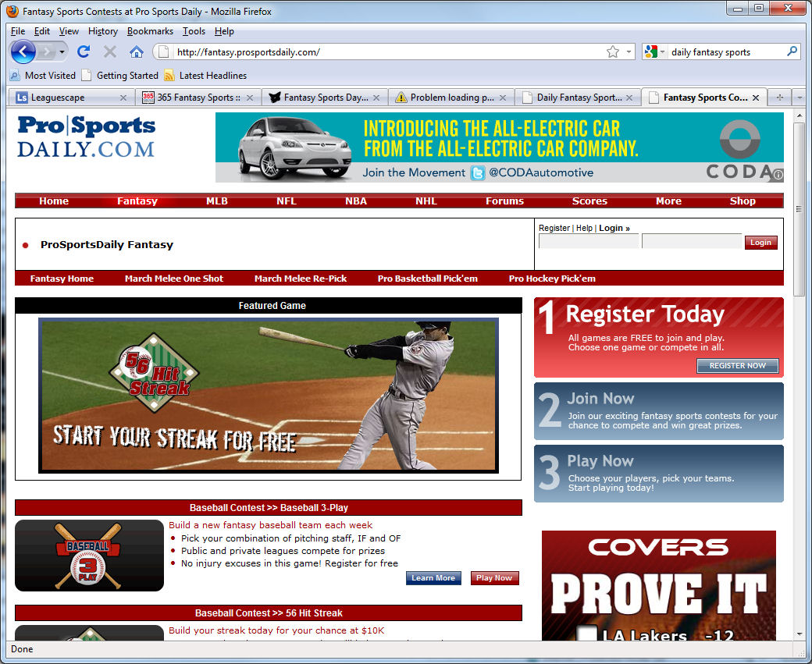Open the Help menu

pyautogui.click(x=224, y=31)
